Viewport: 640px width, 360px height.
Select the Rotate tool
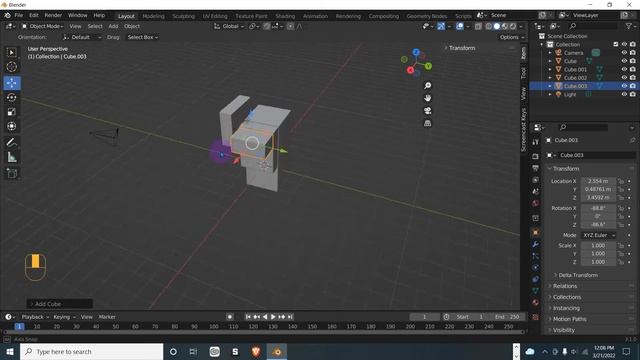click(x=11, y=98)
